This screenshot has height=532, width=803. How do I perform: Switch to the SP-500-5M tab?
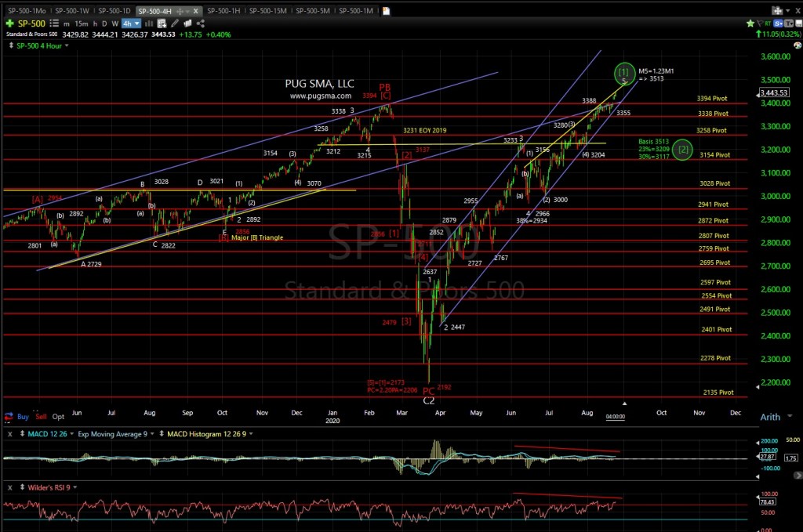tap(312, 11)
